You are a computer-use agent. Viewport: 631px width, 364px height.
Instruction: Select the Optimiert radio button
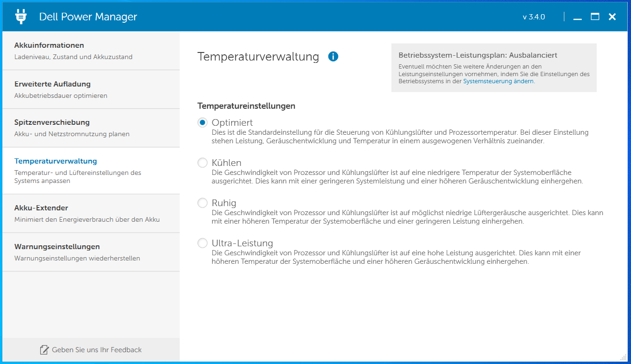click(x=203, y=123)
